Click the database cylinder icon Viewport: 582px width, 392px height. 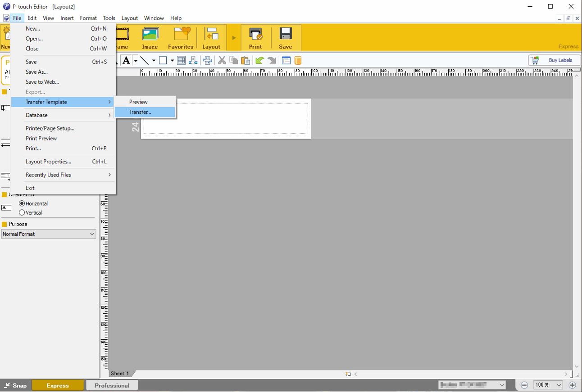coord(298,60)
